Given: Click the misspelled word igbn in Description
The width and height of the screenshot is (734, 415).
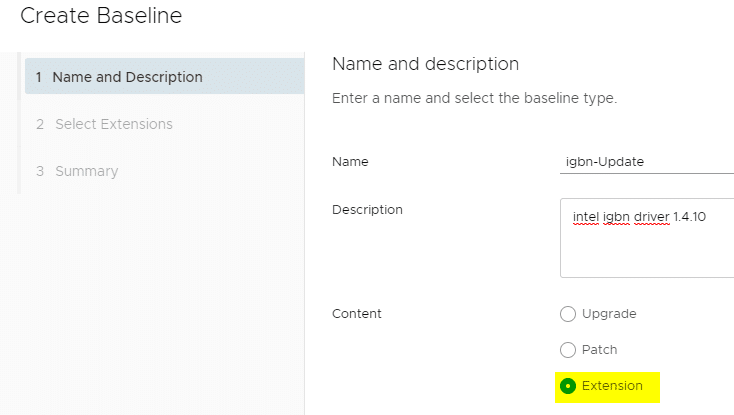Looking at the screenshot, I should point(616,217).
